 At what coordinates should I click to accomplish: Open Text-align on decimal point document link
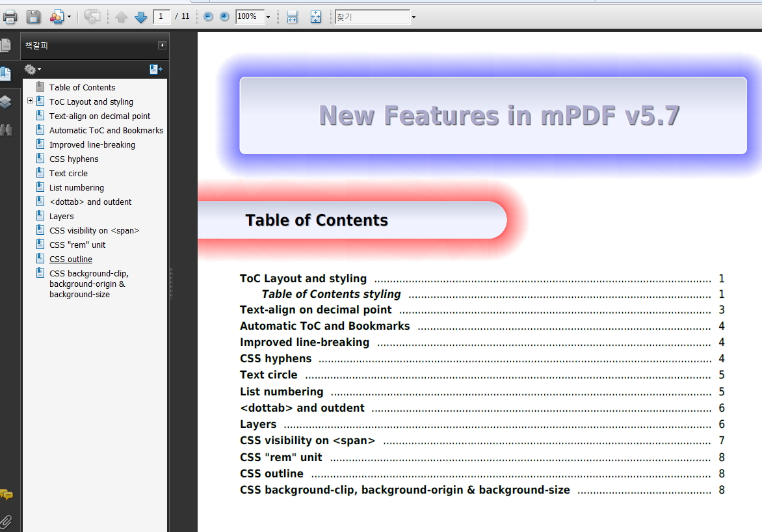[315, 310]
